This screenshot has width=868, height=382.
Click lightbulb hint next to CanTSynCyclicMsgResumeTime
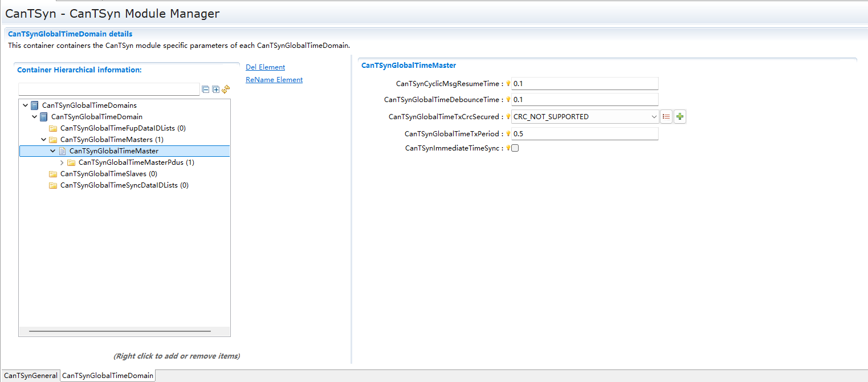(508, 84)
